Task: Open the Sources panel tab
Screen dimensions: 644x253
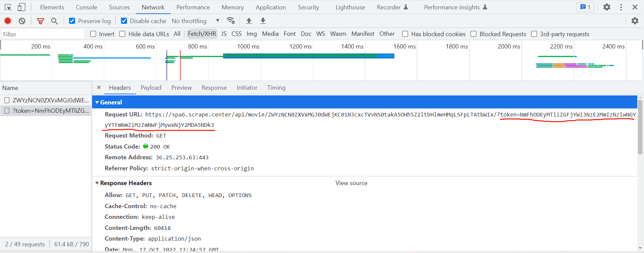Action: point(119,7)
